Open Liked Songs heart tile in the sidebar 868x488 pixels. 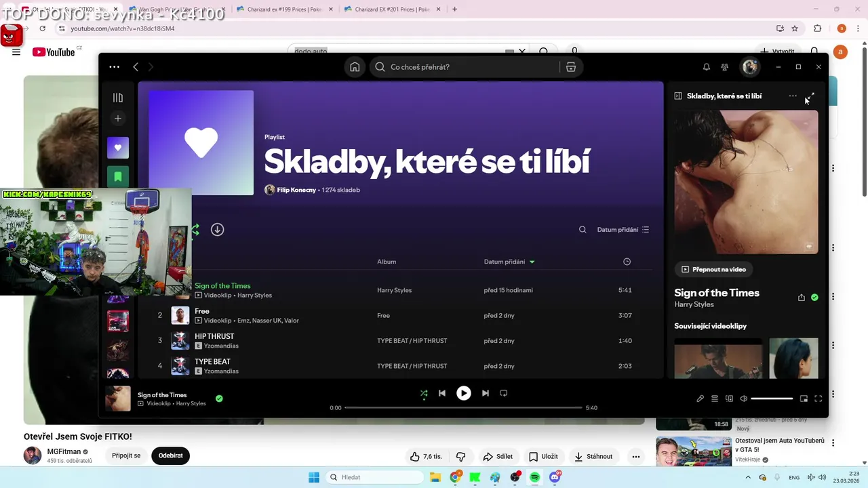118,148
